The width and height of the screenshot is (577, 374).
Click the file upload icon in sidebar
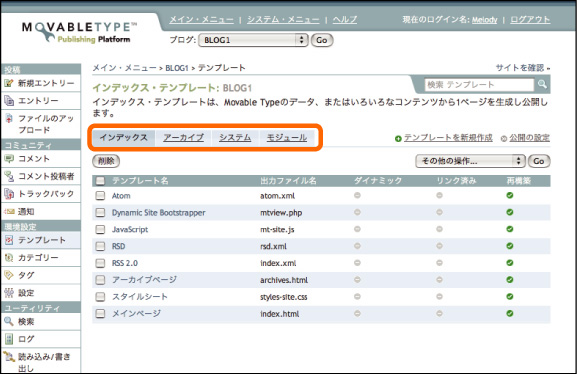click(x=9, y=119)
